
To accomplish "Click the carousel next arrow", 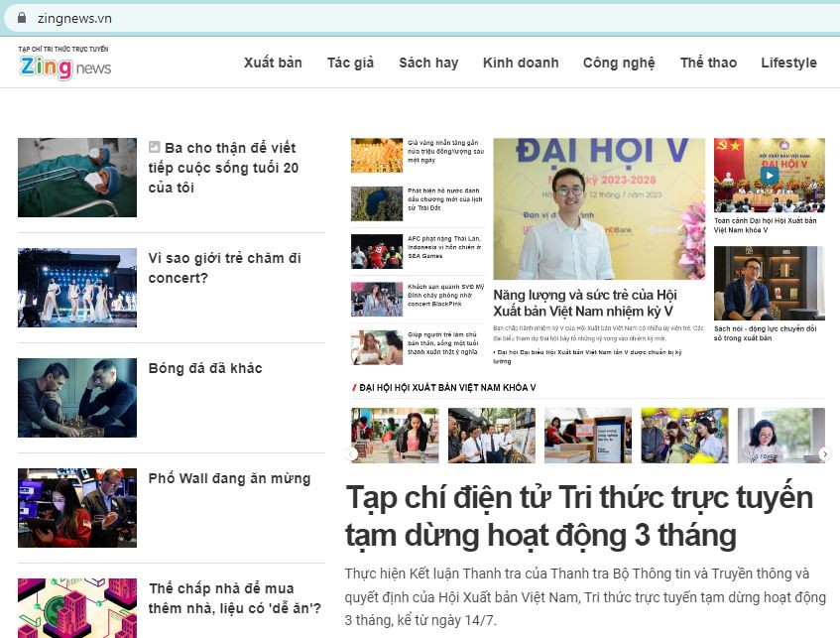I will pyautogui.click(x=825, y=453).
